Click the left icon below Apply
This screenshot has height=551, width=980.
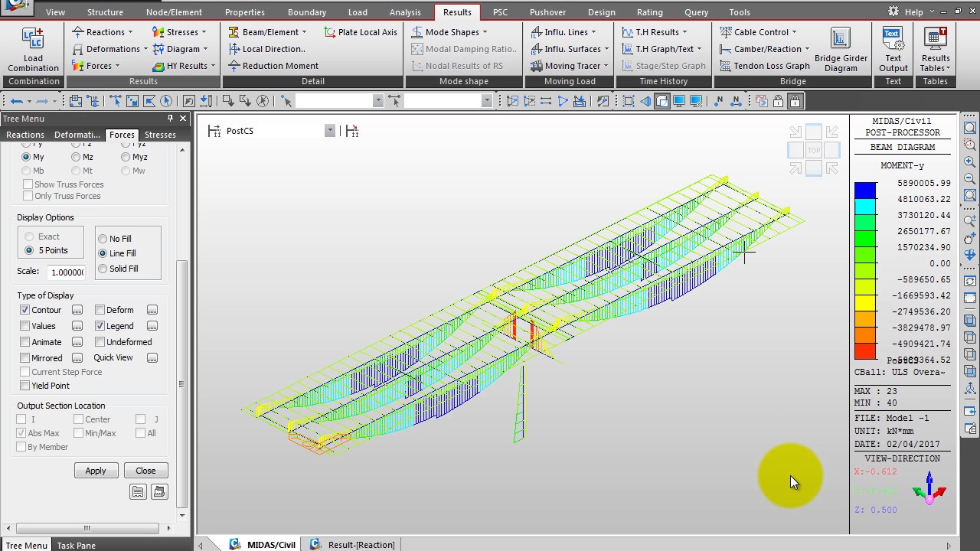click(x=138, y=492)
